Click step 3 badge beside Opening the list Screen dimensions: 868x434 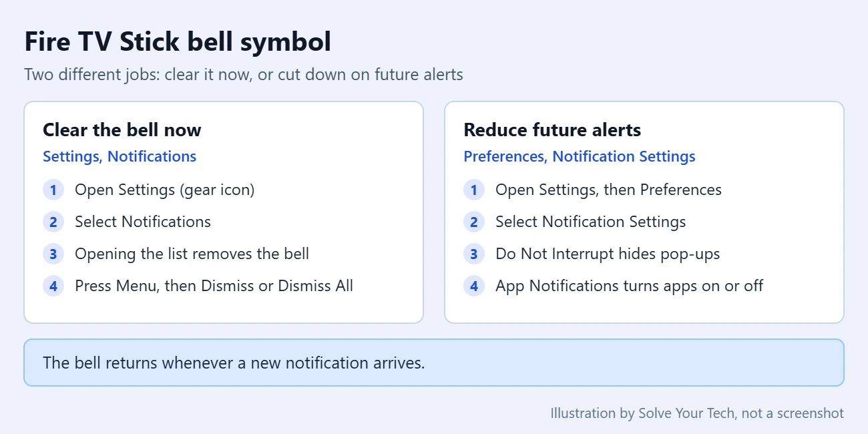tap(53, 254)
